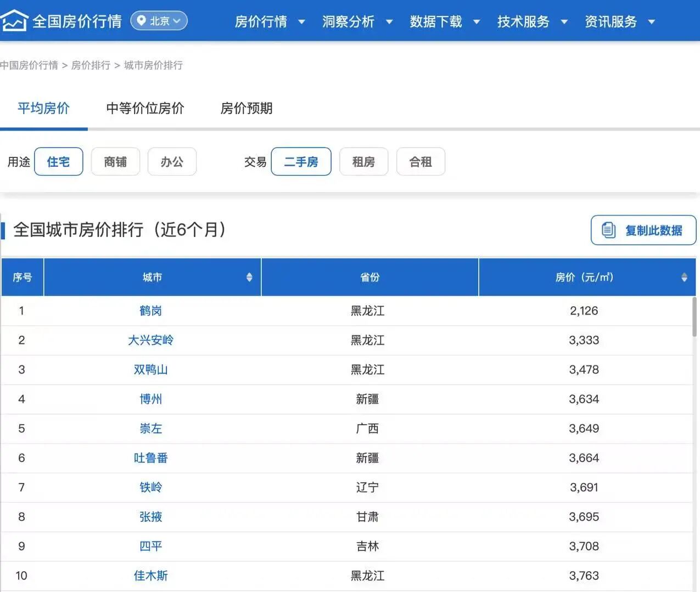Select the 办公 usage option

(x=172, y=162)
